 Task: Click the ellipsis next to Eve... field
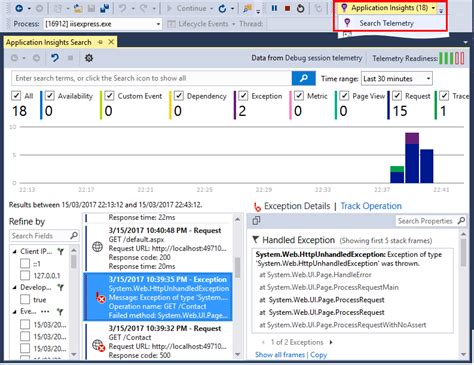click(45, 312)
